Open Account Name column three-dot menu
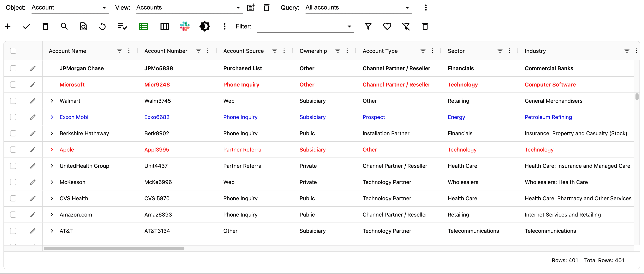 pos(129,51)
